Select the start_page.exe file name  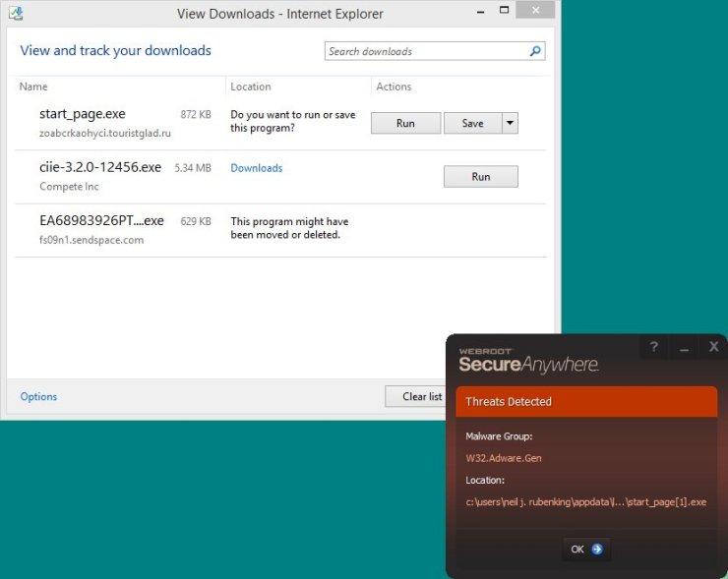pos(83,114)
